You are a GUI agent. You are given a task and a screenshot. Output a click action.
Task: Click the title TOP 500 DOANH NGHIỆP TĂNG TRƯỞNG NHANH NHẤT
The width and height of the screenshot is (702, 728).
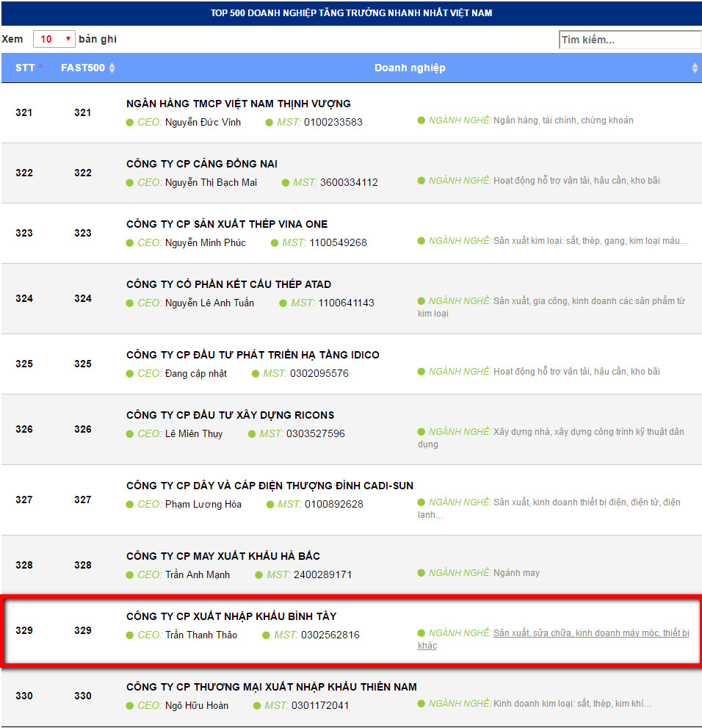[351, 13]
